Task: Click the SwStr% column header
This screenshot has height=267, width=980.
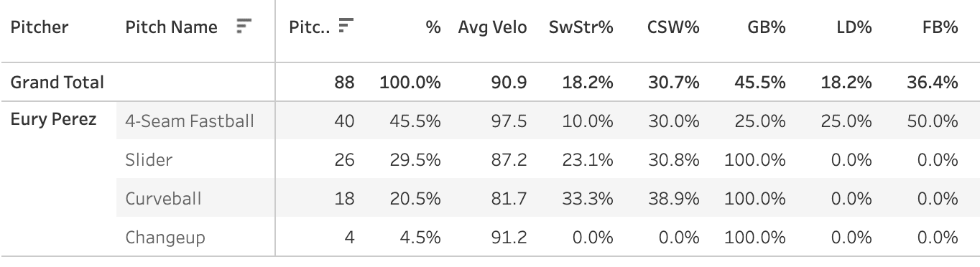Action: point(581,28)
